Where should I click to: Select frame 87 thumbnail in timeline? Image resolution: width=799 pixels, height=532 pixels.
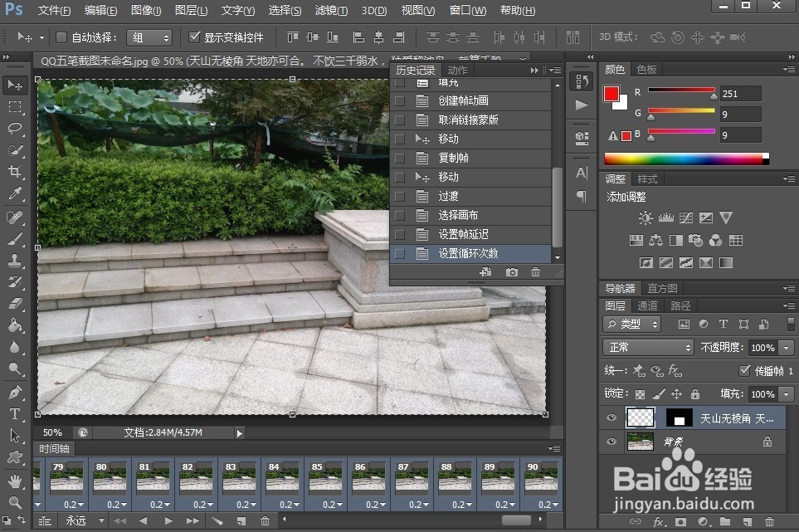412,480
